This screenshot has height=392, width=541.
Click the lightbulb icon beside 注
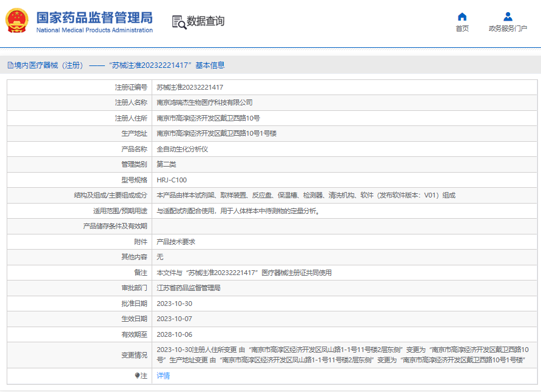137,376
